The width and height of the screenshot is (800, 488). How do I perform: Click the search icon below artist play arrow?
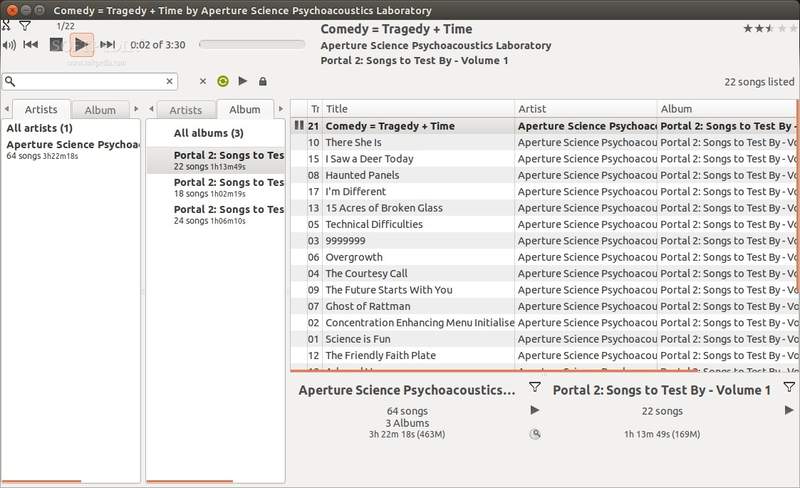[535, 434]
